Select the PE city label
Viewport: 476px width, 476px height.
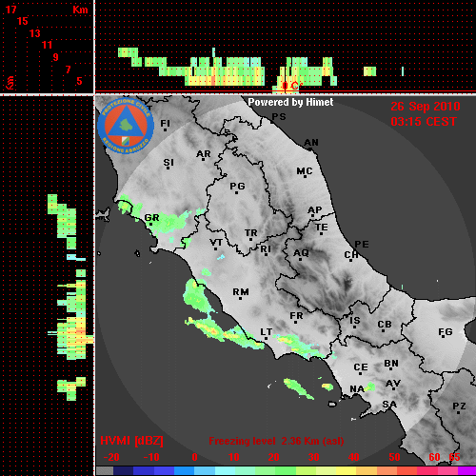coord(362,244)
